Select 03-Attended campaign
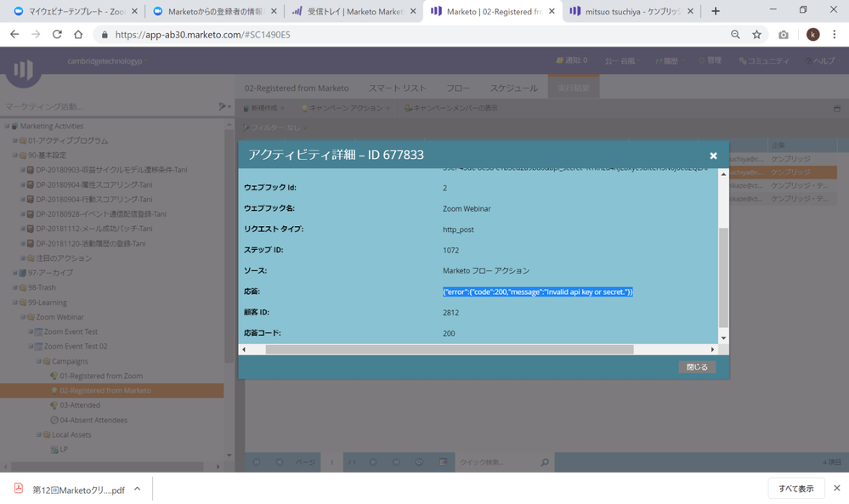Image resolution: width=849 pixels, height=504 pixels. (80, 405)
